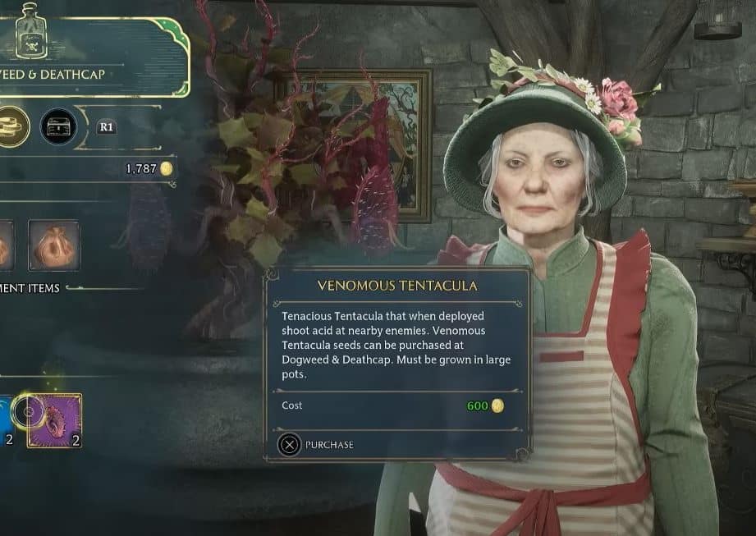
Task: Click the R1 tab switch prompt
Action: [106, 127]
